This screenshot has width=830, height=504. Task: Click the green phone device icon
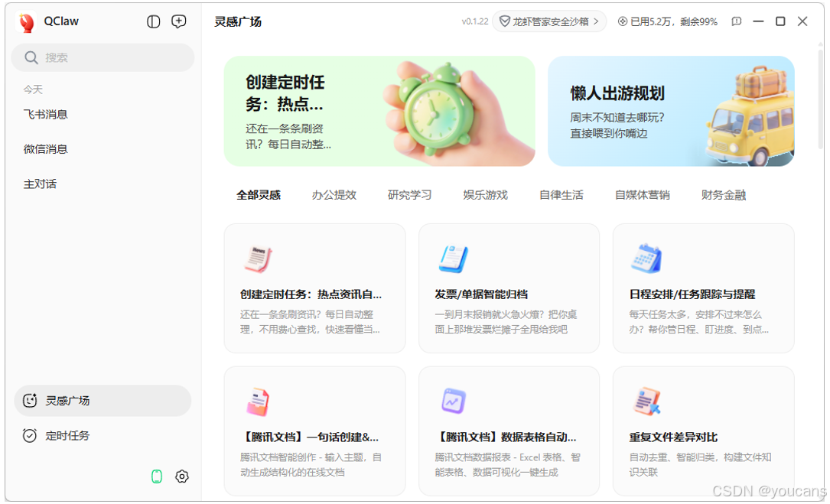coord(157,476)
